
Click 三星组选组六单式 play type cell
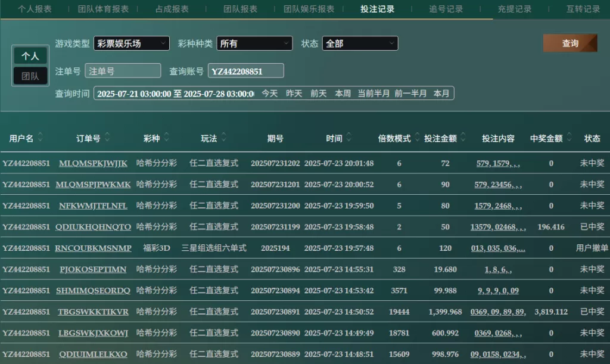(214, 248)
